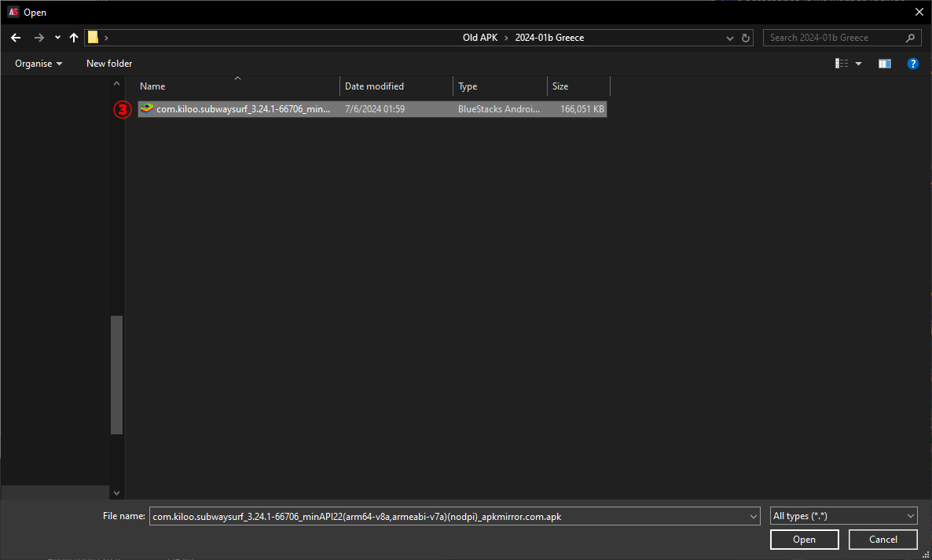Click the search magnifier icon
932x560 pixels.
tap(910, 38)
